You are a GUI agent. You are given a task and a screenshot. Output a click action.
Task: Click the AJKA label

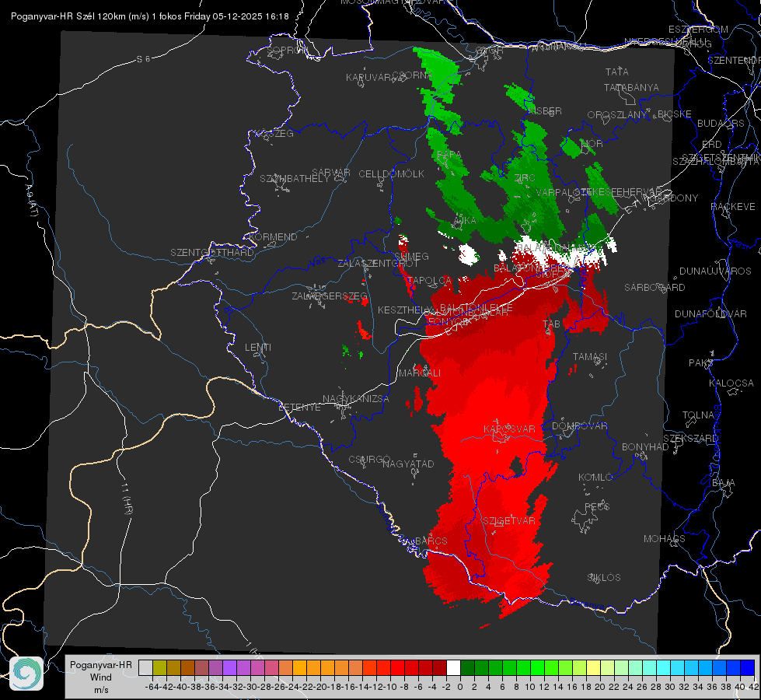[x=465, y=220]
